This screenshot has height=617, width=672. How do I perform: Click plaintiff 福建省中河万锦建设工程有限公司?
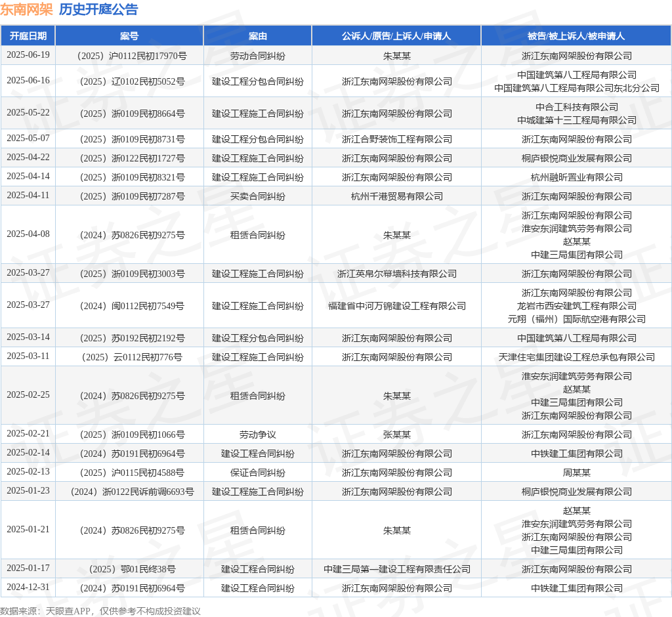tap(396, 306)
